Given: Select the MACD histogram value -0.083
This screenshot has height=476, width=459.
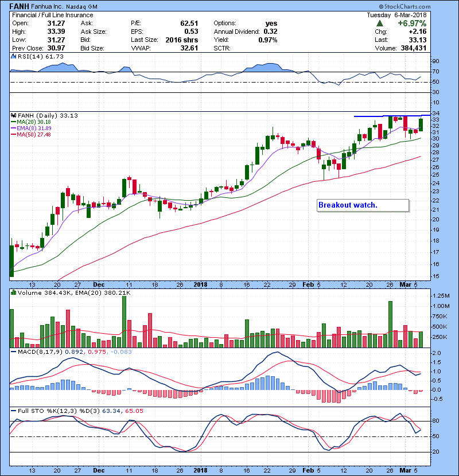Looking at the screenshot, I should pos(121,352).
